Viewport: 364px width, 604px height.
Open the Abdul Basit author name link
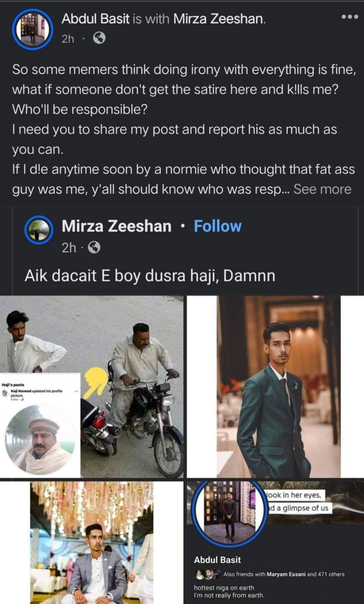click(x=95, y=18)
